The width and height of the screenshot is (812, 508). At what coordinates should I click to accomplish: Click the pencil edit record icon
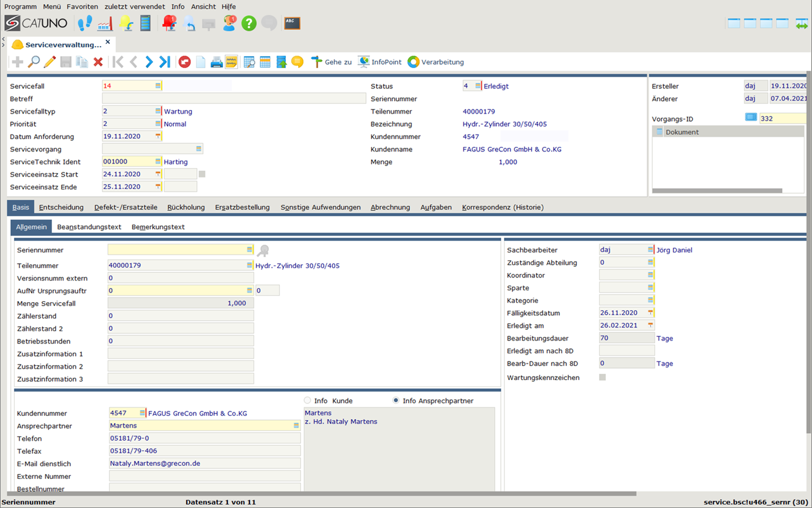coord(50,62)
